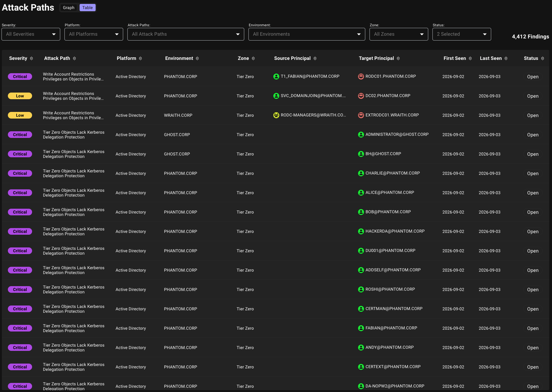Click Open status in BH@GHOST.CORP row

(533, 154)
